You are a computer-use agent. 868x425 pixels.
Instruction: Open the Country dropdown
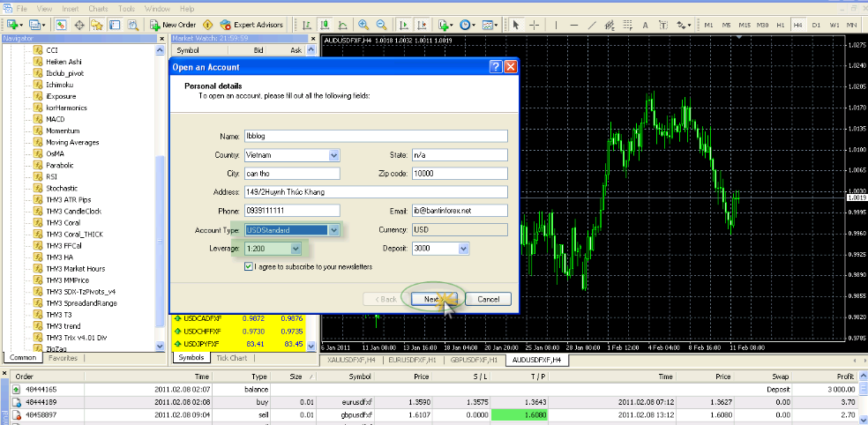point(333,155)
